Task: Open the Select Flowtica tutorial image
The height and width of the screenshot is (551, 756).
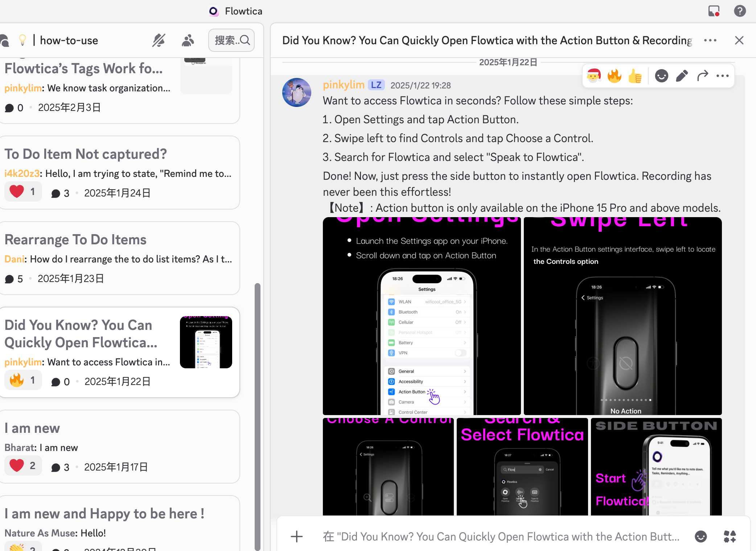Action: 522,467
